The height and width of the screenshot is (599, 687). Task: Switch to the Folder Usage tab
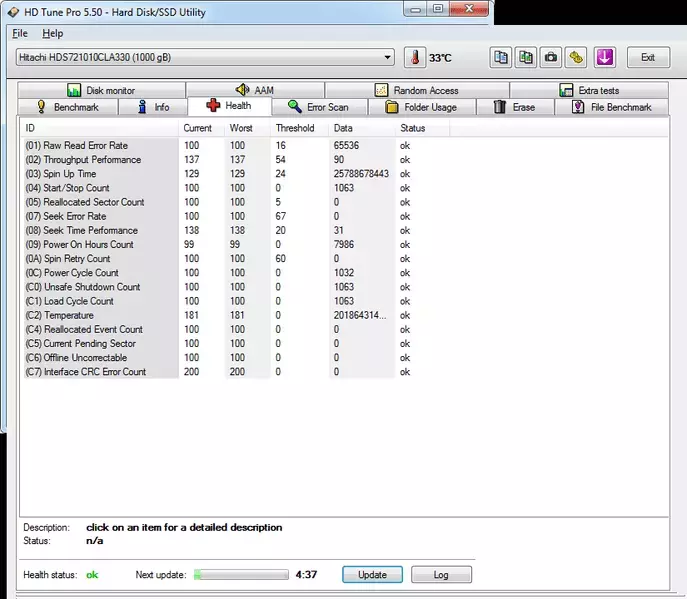pos(422,107)
